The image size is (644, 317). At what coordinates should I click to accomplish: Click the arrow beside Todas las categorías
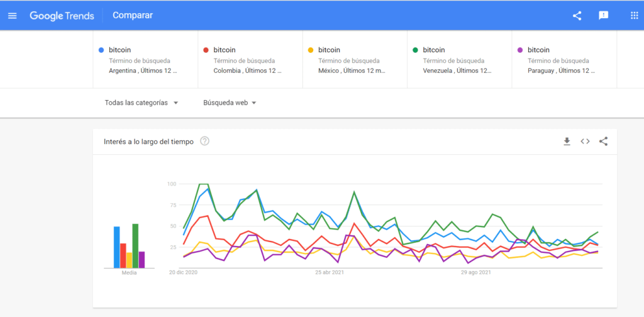point(176,103)
